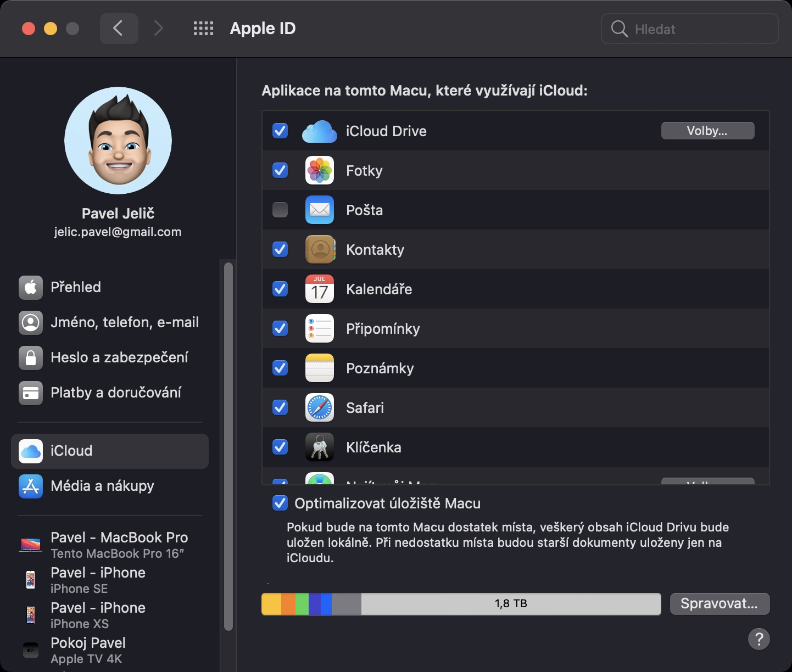
Task: Click the Memoji profile picture
Action: (x=118, y=141)
